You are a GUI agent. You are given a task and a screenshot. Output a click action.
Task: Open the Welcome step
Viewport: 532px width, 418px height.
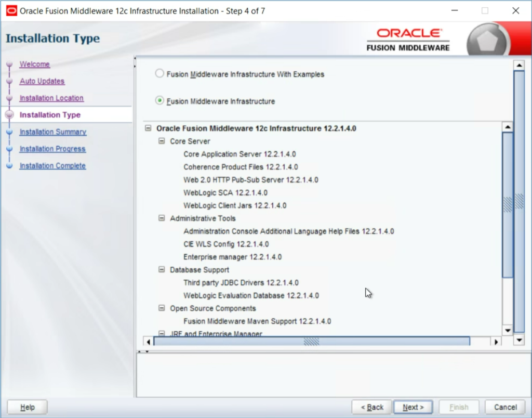click(x=35, y=64)
